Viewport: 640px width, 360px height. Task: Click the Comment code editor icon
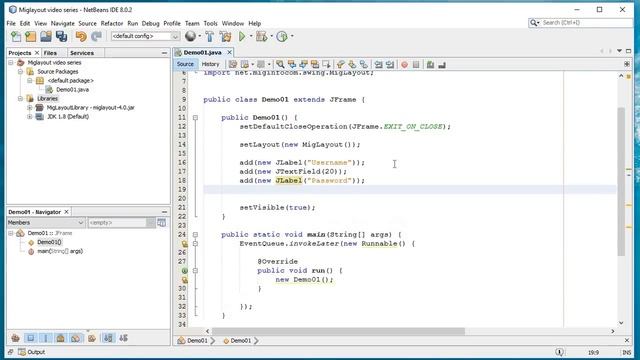click(x=430, y=64)
